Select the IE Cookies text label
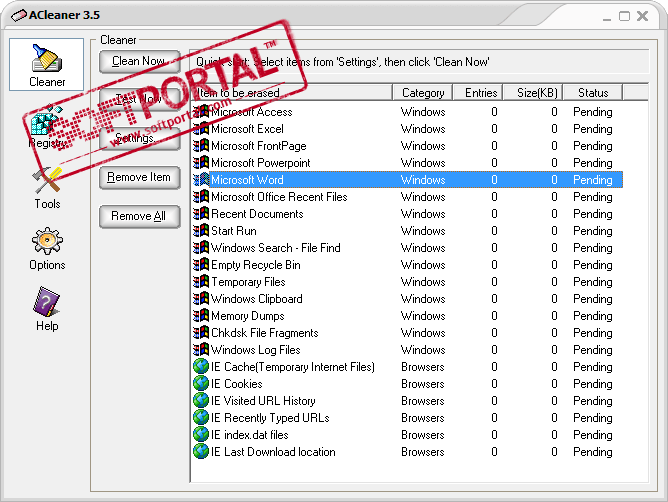 point(236,384)
